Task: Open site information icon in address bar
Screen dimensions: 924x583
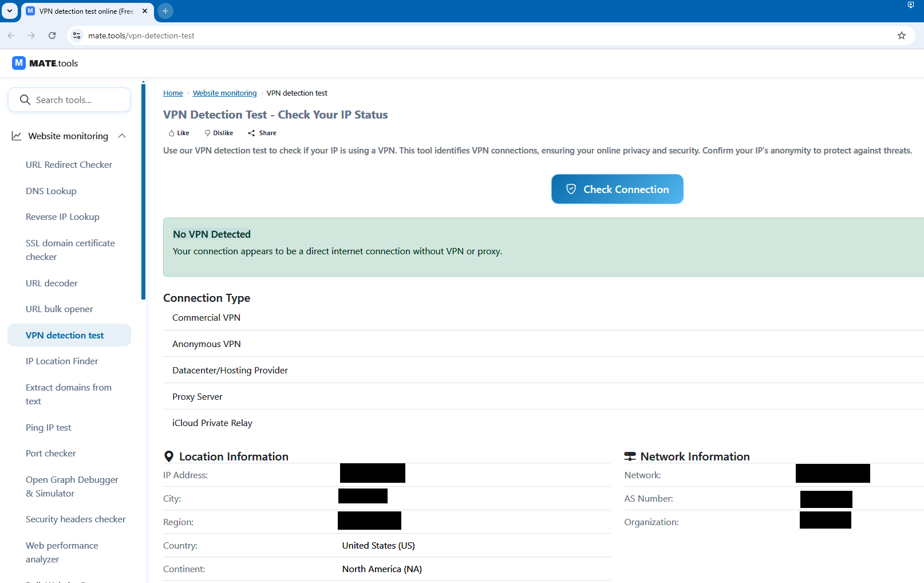Action: pos(77,36)
